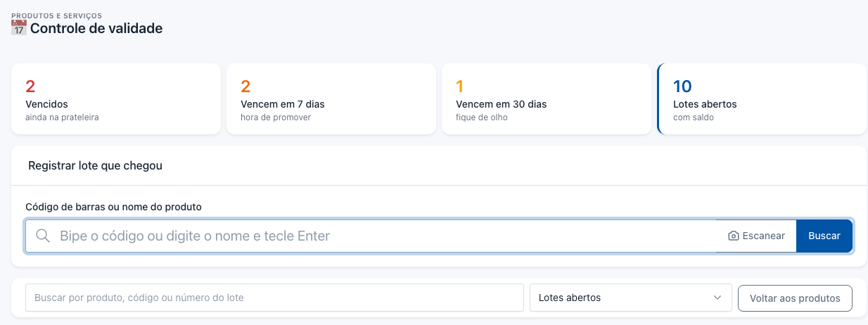
Task: Click the magnifier icon in barcode field
Action: (x=43, y=236)
